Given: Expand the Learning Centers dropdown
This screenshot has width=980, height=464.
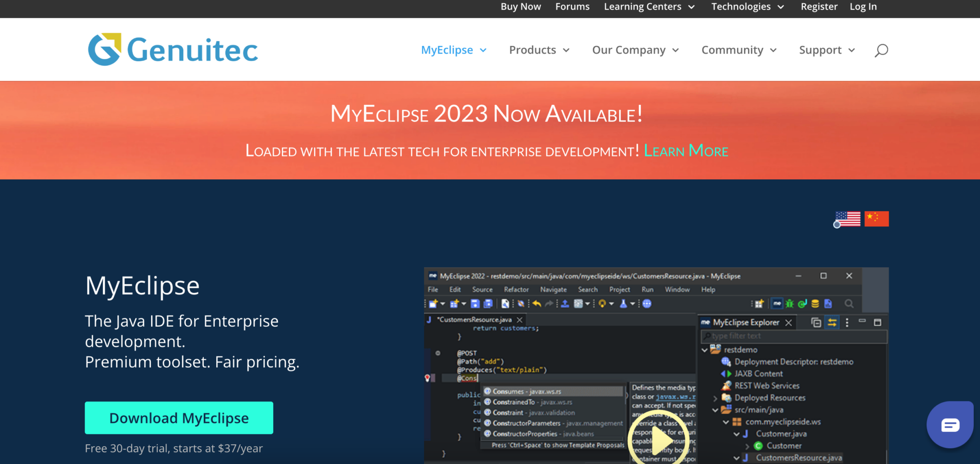Looking at the screenshot, I should pos(649,7).
